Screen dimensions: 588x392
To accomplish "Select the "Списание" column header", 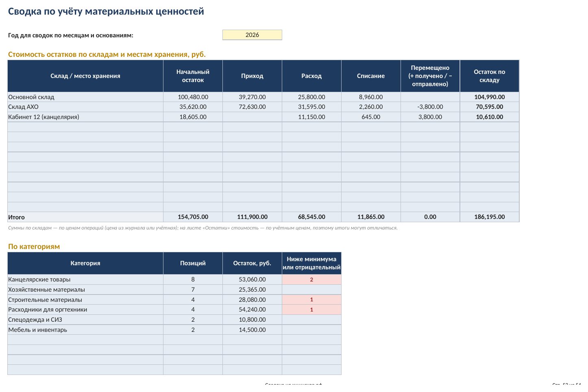I will 371,76.
